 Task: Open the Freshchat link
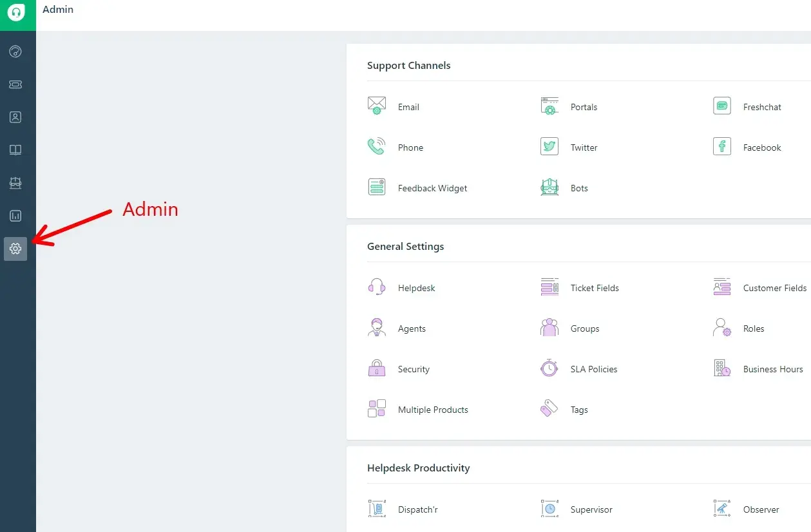coord(762,107)
